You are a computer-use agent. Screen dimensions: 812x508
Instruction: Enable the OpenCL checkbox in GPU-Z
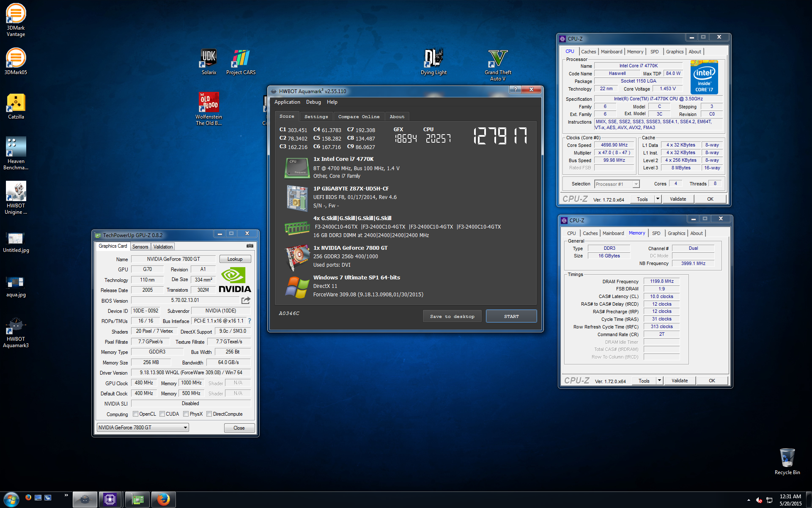[135, 414]
